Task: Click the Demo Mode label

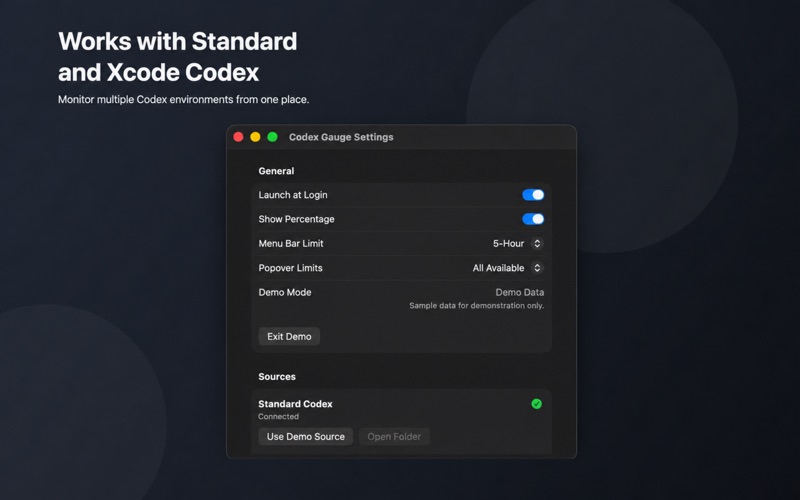Action: click(285, 292)
